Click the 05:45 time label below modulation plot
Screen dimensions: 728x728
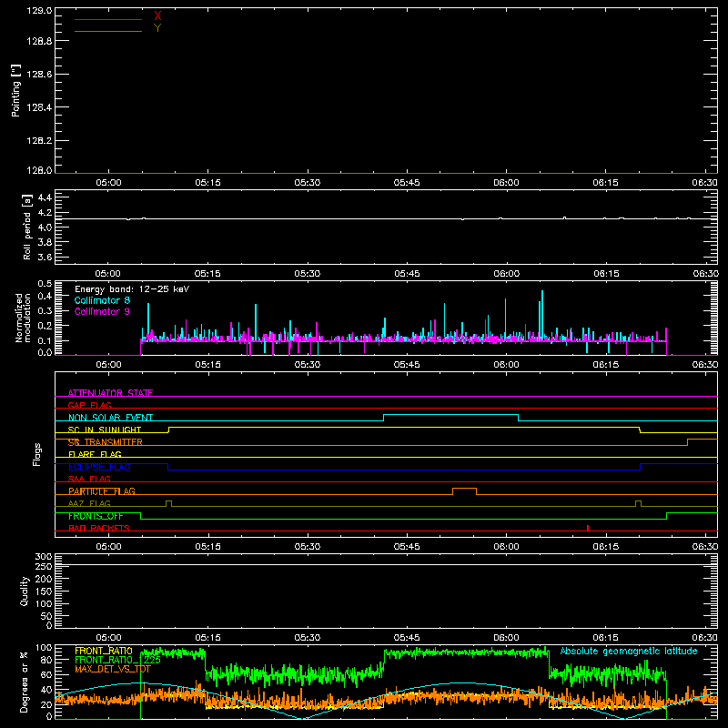[407, 365]
